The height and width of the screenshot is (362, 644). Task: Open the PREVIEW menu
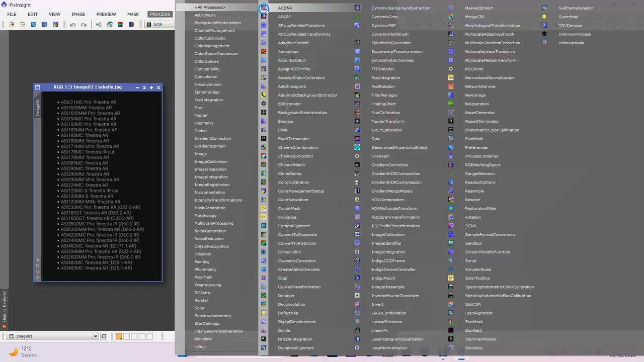click(x=106, y=14)
